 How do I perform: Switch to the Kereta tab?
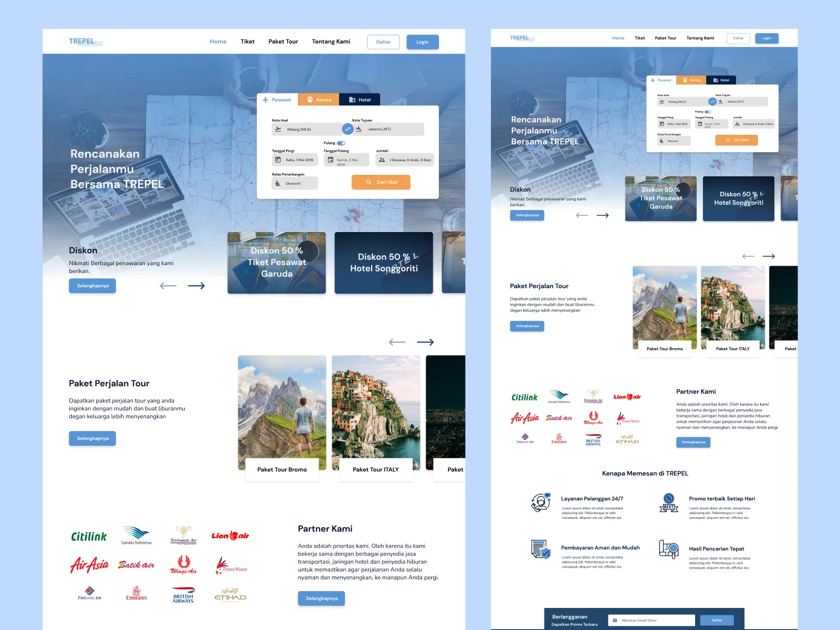click(319, 99)
